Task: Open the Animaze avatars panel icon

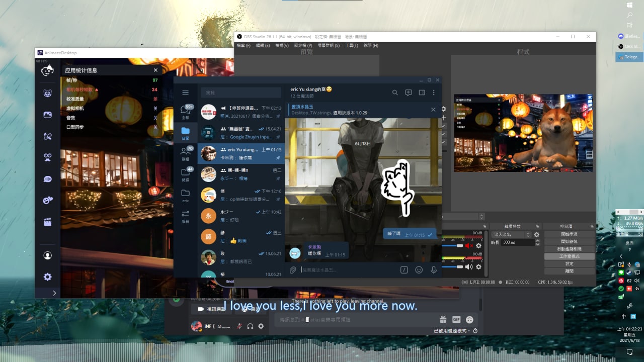Action: (x=47, y=93)
